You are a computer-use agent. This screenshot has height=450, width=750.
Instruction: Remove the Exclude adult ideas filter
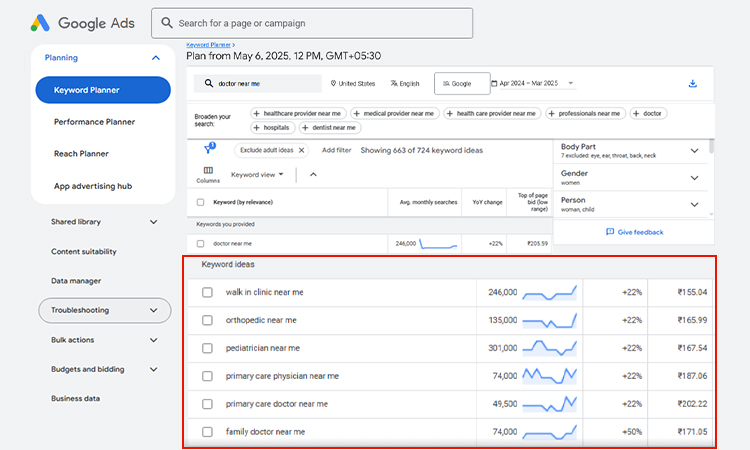[x=301, y=150]
